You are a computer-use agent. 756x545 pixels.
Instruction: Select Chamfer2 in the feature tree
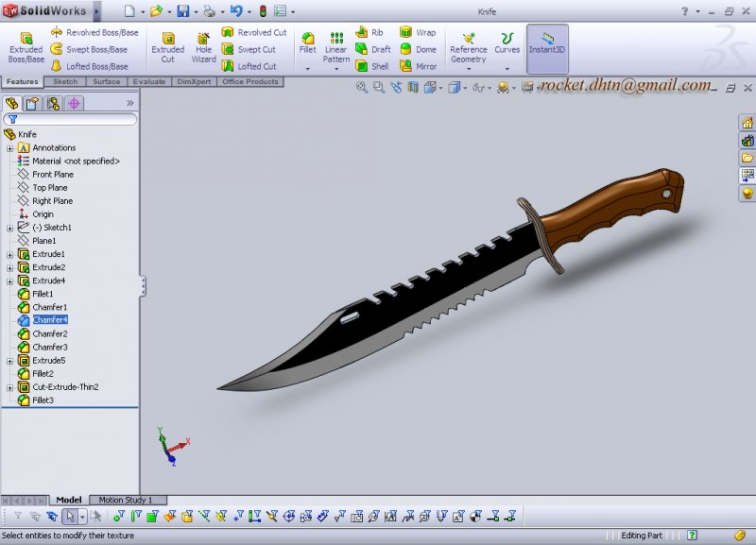(50, 333)
